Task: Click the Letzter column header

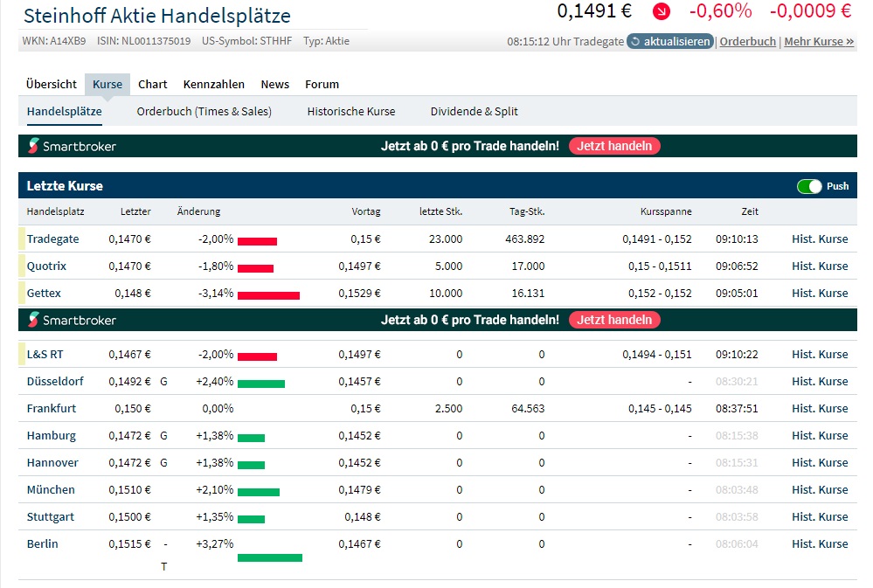Action: click(x=135, y=211)
